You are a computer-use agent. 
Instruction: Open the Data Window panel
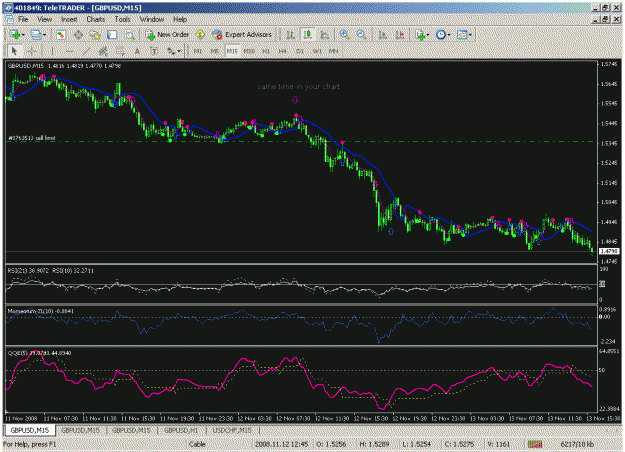point(78,35)
